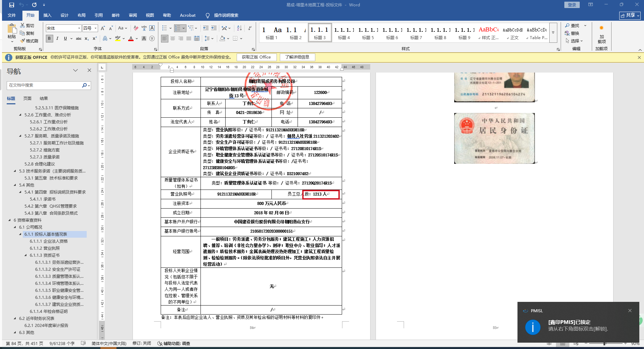Screen dimensions: 644x349
Task: Switch to Read Mode view in status bar
Action: pos(549,344)
